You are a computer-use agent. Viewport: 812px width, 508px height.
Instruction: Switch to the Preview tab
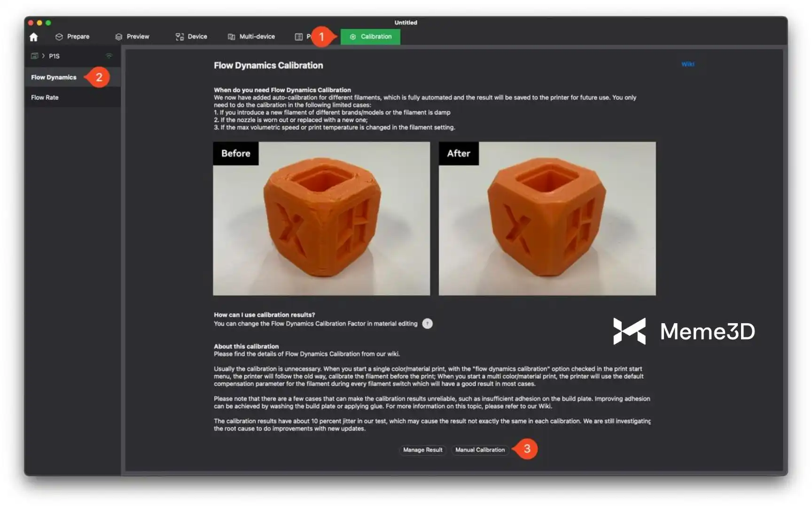pyautogui.click(x=132, y=37)
